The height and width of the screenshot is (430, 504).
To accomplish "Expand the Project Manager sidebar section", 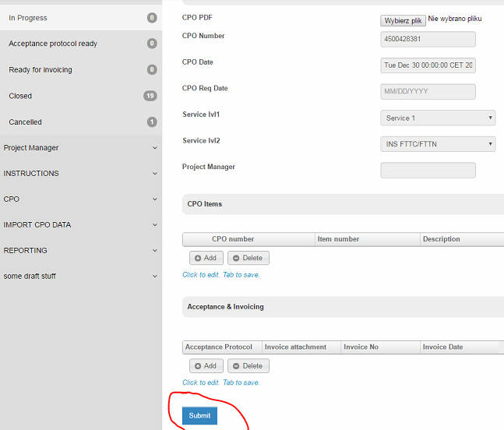I will pos(79,148).
